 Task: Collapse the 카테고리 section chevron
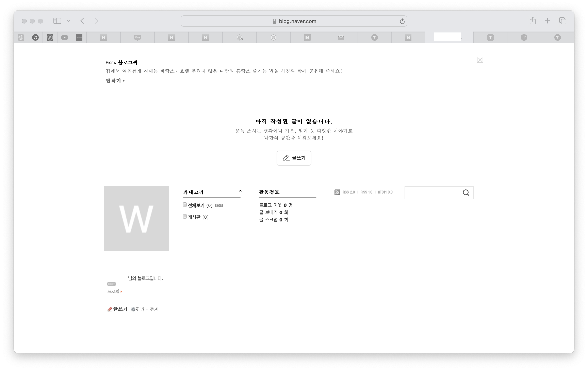pos(240,191)
